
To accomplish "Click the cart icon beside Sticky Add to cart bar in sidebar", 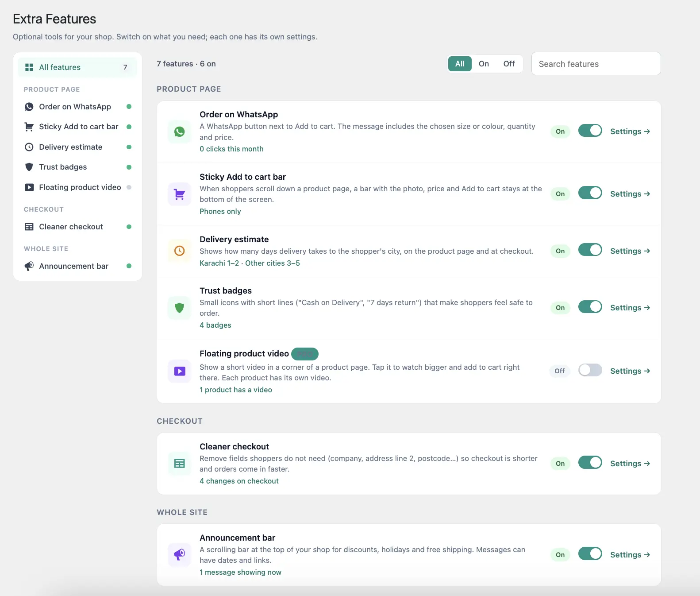I will pyautogui.click(x=29, y=127).
